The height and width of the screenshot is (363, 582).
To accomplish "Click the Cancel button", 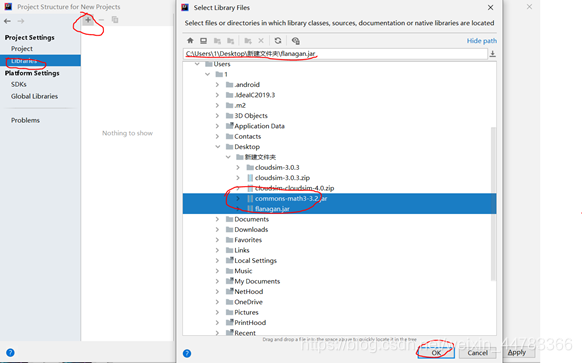I will tap(477, 353).
